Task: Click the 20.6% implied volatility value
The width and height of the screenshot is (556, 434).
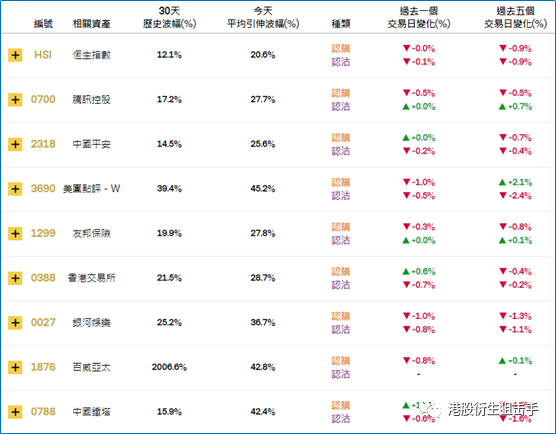Action: [x=263, y=55]
